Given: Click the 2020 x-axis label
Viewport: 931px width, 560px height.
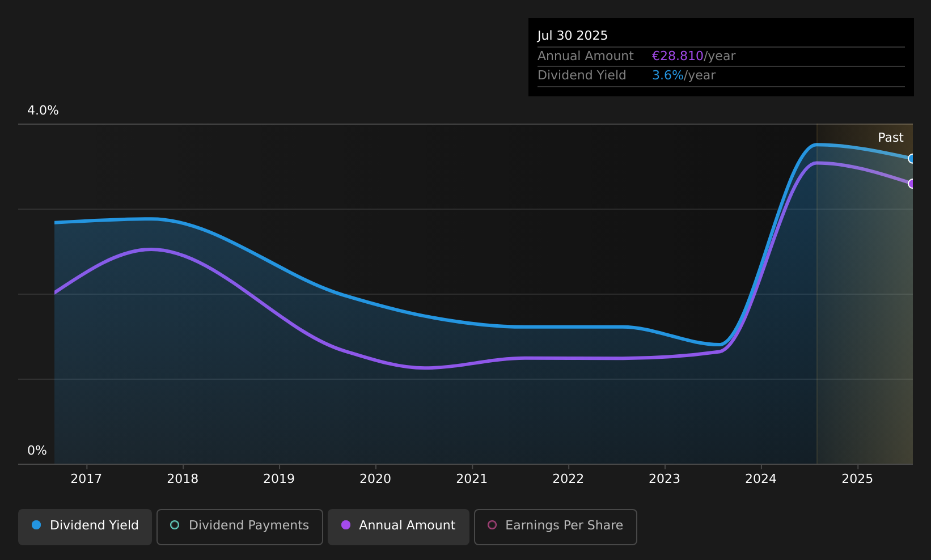Looking at the screenshot, I should coord(375,479).
